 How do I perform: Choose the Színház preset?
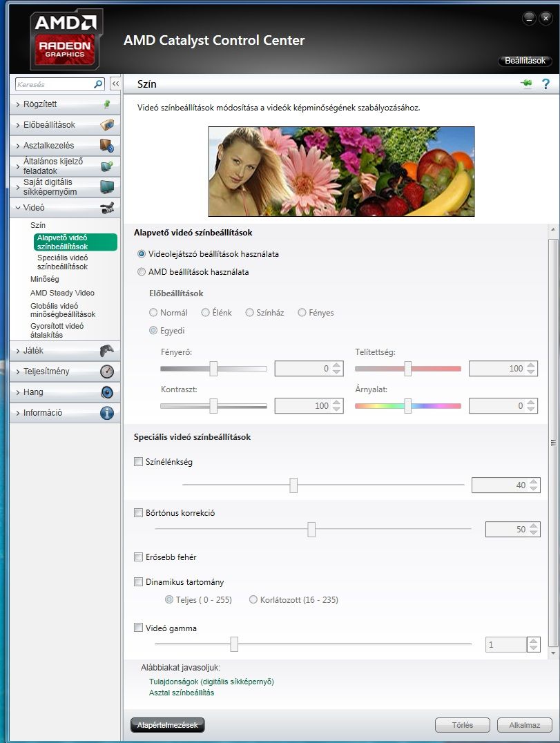tap(249, 313)
